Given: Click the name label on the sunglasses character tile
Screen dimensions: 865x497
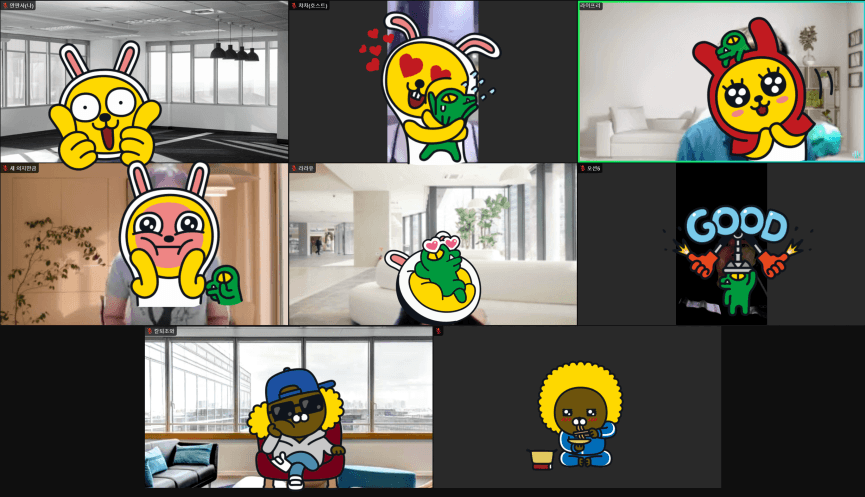Looking at the screenshot, I should pos(164,331).
